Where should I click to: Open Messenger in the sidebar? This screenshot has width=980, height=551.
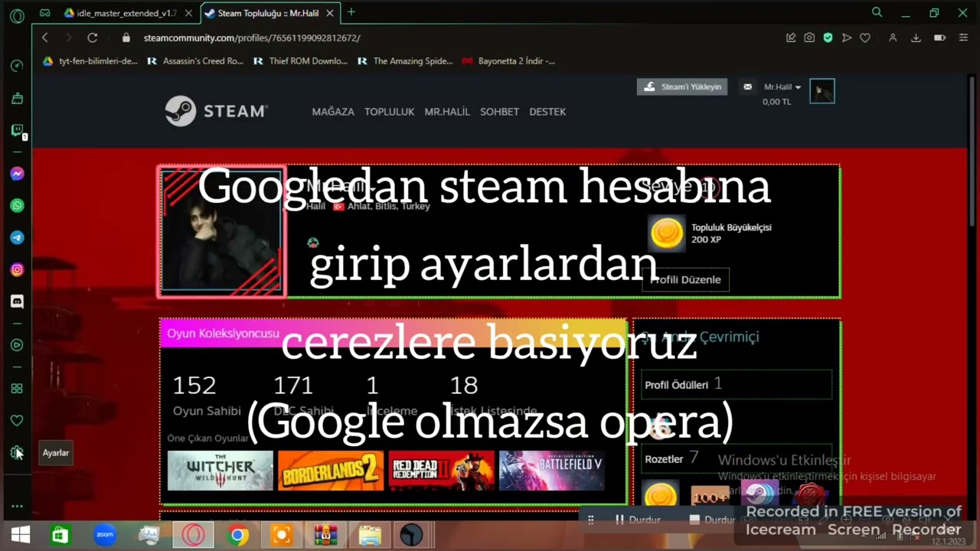tap(17, 174)
